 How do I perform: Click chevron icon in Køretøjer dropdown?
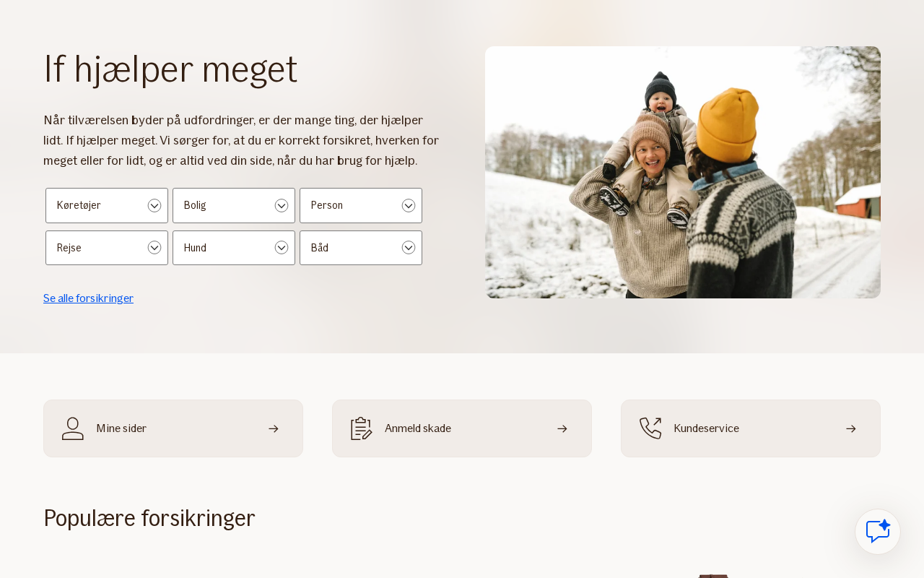point(154,205)
